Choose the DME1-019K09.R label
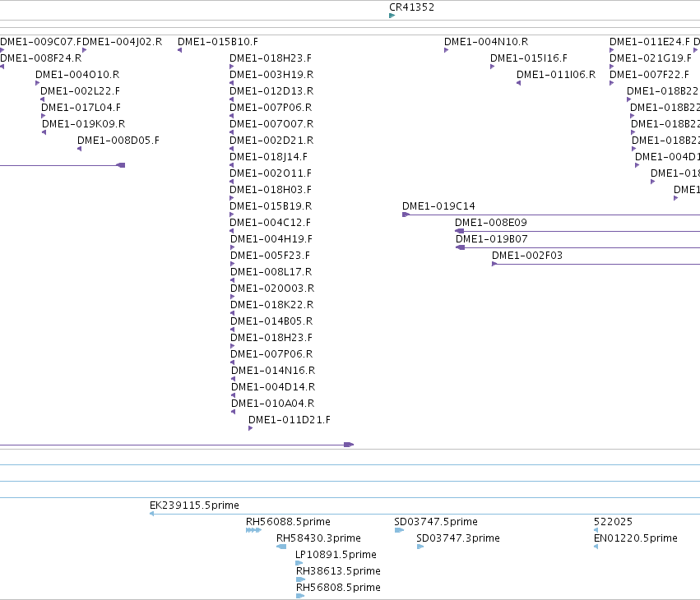This screenshot has width=700, height=600. click(x=83, y=124)
